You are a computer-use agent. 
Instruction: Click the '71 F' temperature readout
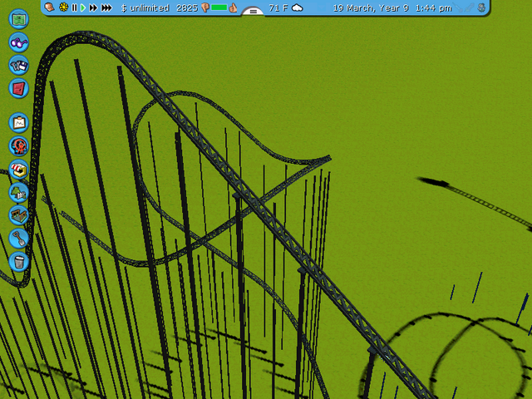(278, 7)
